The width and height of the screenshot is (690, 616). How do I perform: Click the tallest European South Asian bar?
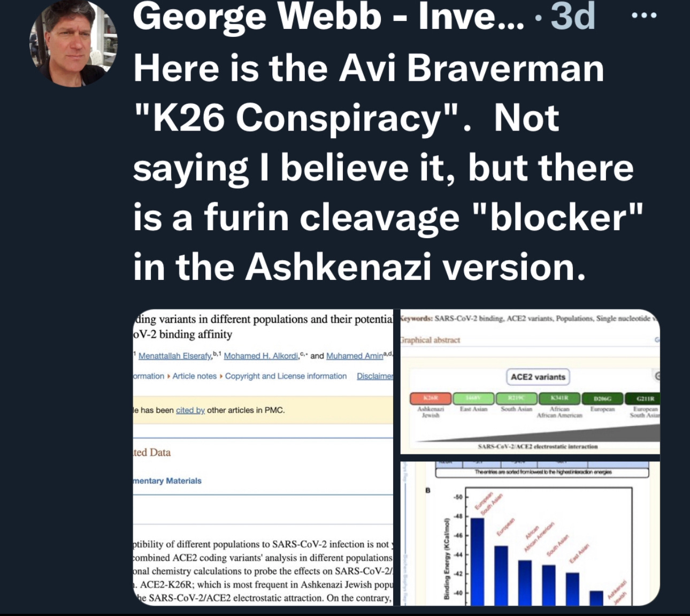pyautogui.click(x=477, y=561)
